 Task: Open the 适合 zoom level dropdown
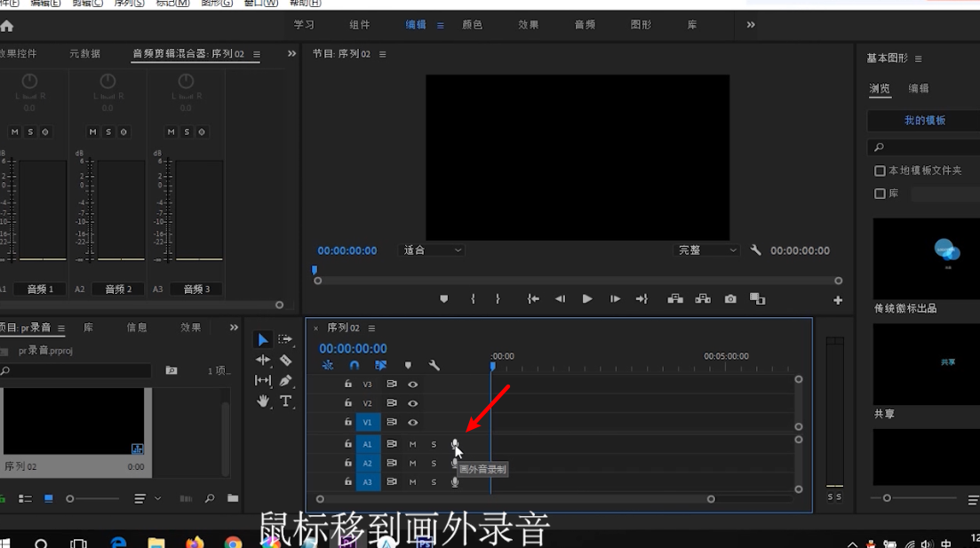point(431,250)
